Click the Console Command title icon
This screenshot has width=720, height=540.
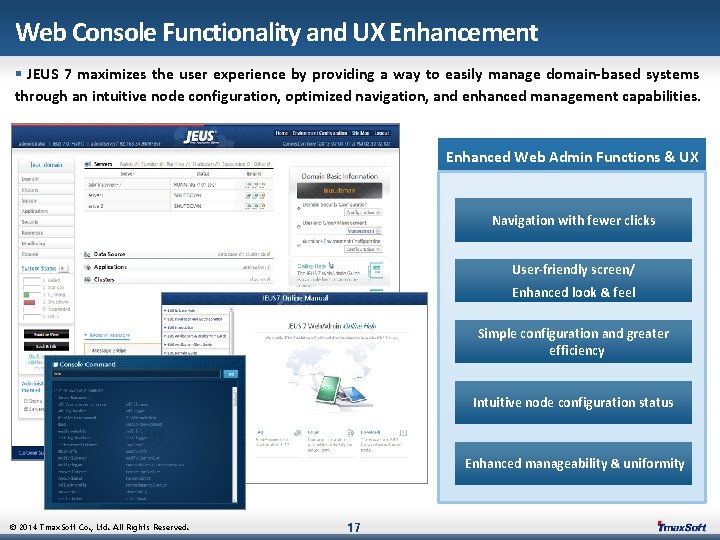tap(56, 364)
